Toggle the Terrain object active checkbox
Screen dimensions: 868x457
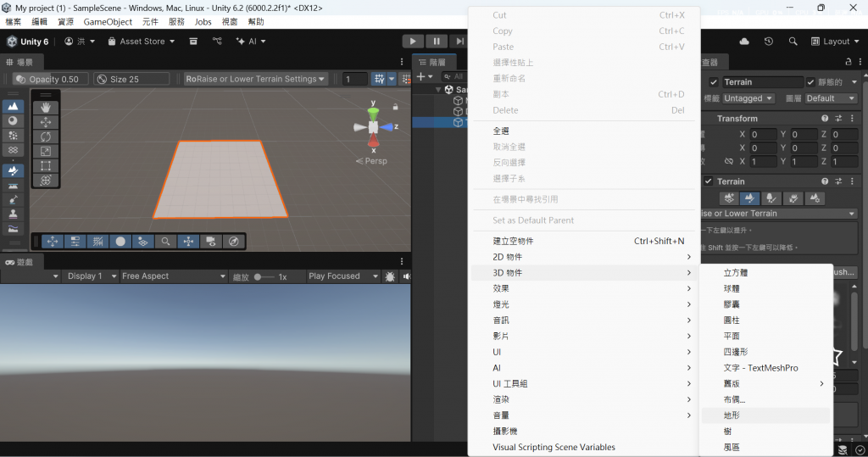714,82
